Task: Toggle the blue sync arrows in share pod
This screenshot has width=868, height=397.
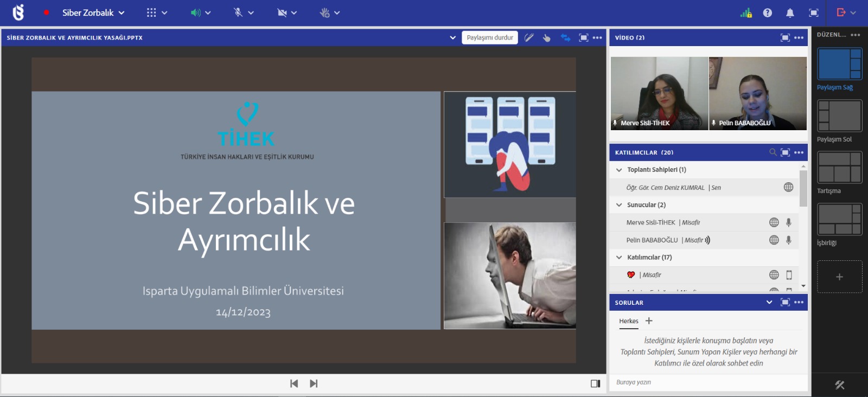Action: tap(565, 37)
